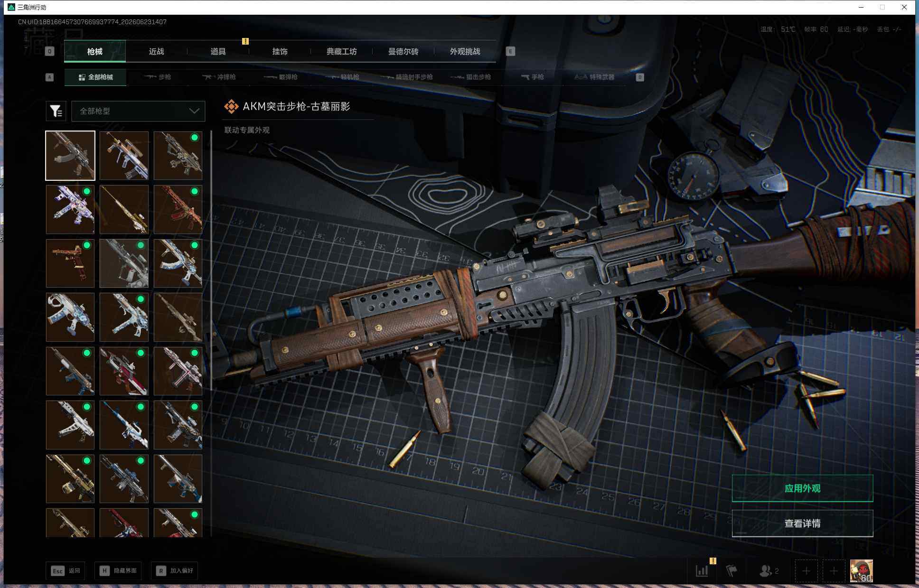
Task: Open the 近战 melee tab
Action: (157, 51)
